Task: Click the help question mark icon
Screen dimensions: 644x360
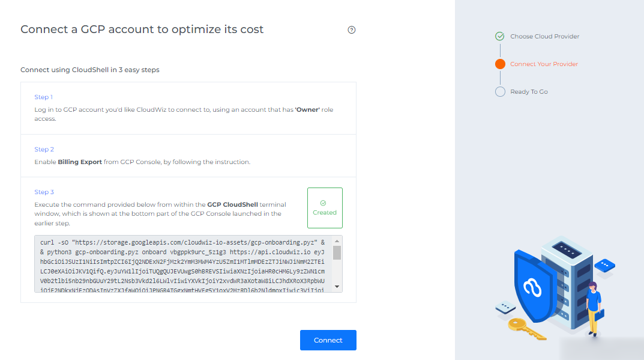Action: pyautogui.click(x=352, y=30)
